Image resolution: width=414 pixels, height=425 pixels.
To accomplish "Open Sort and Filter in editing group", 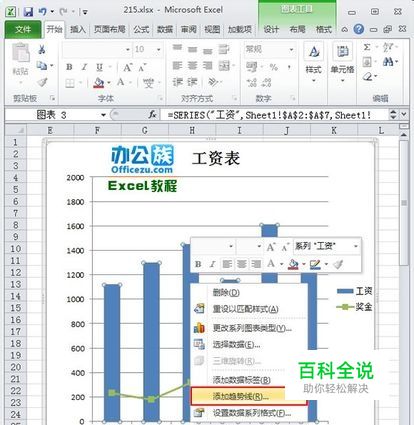I will pos(388,47).
